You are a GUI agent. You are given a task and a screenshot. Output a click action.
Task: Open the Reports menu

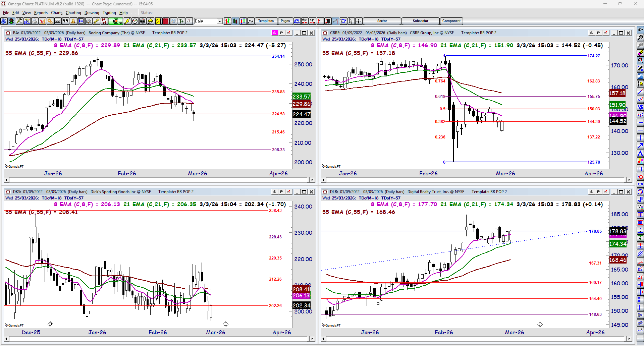pos(41,13)
